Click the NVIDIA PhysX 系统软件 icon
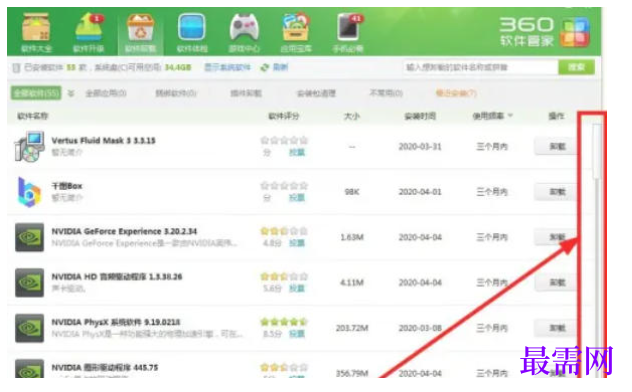 click(x=29, y=328)
